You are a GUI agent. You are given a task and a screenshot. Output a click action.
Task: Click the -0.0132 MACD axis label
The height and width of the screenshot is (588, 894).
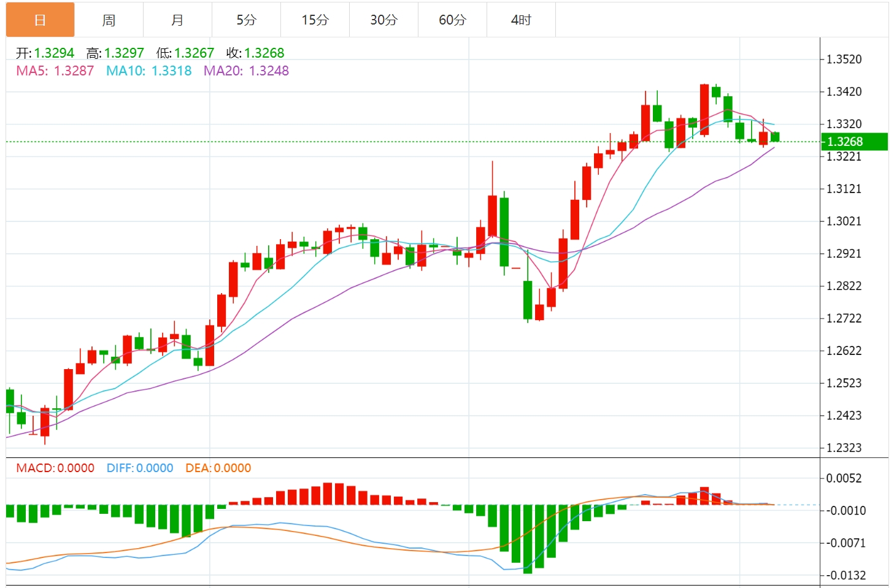tap(846, 576)
